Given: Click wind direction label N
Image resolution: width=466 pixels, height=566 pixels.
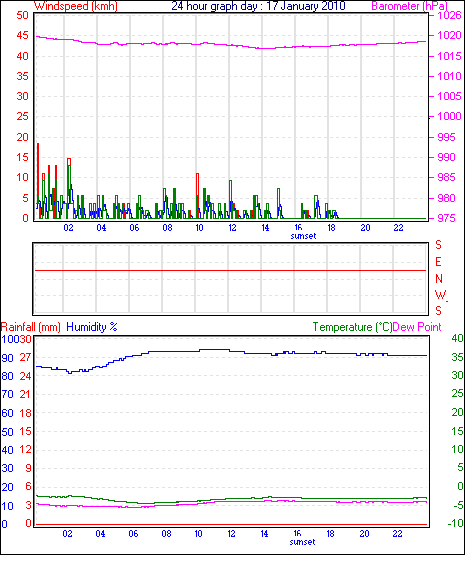Looking at the screenshot, I should pyautogui.click(x=439, y=279).
